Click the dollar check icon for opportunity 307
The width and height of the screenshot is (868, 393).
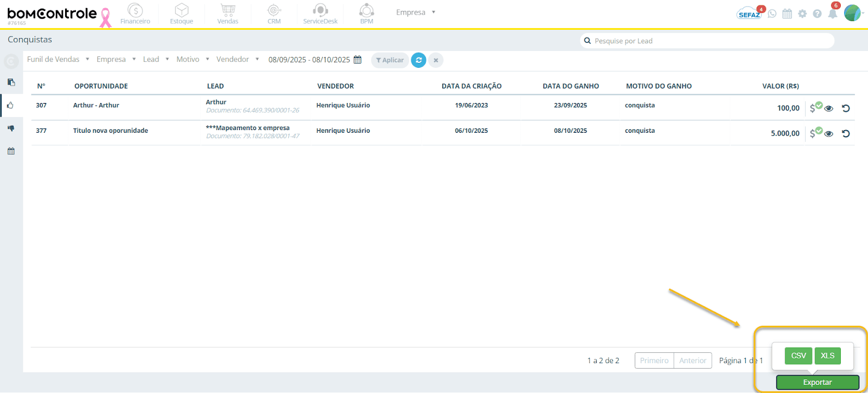[x=816, y=107]
